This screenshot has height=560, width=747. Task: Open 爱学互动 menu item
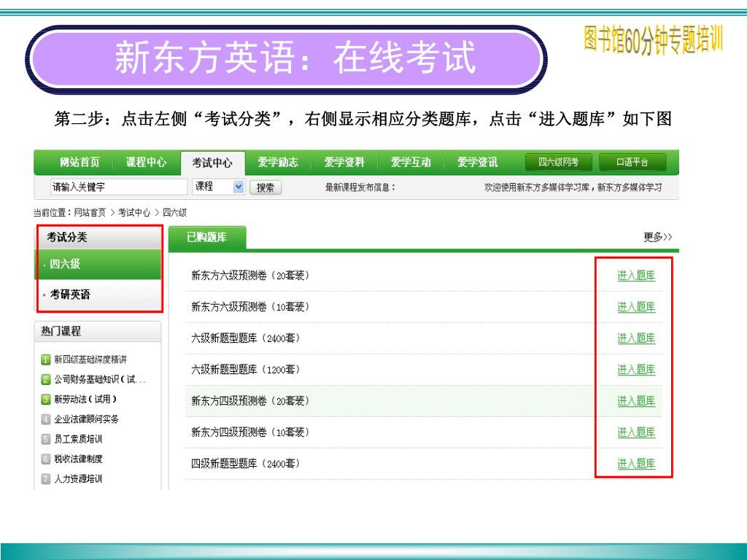pyautogui.click(x=411, y=163)
